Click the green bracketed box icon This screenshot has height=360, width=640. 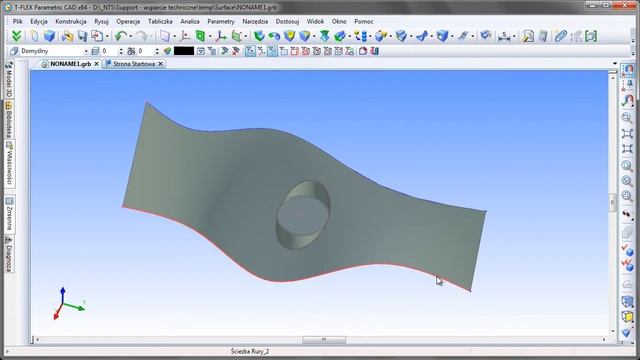591,36
